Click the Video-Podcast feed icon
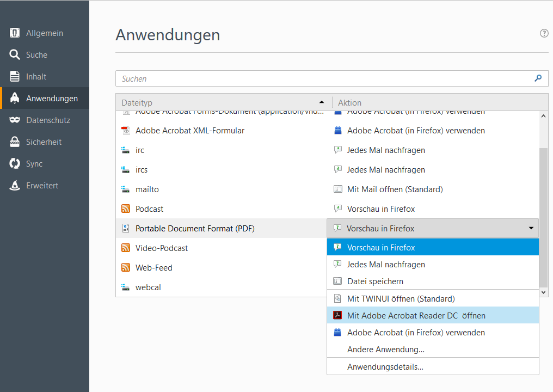 [126, 248]
